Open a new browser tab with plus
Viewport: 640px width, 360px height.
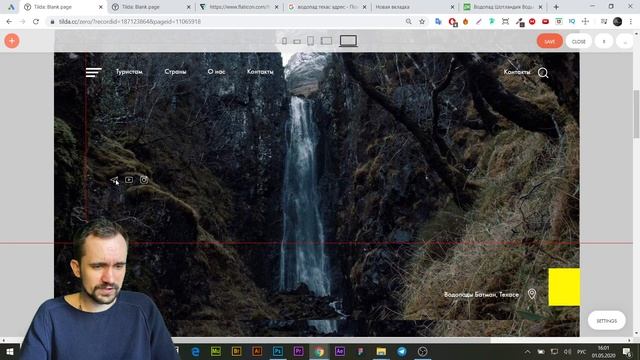tap(556, 7)
